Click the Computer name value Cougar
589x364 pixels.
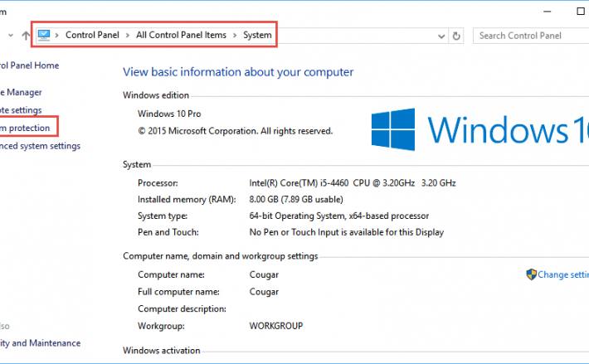264,274
